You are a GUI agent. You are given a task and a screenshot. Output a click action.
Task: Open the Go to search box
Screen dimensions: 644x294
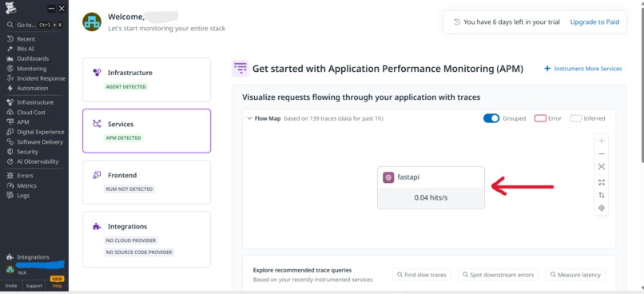pyautogui.click(x=35, y=25)
